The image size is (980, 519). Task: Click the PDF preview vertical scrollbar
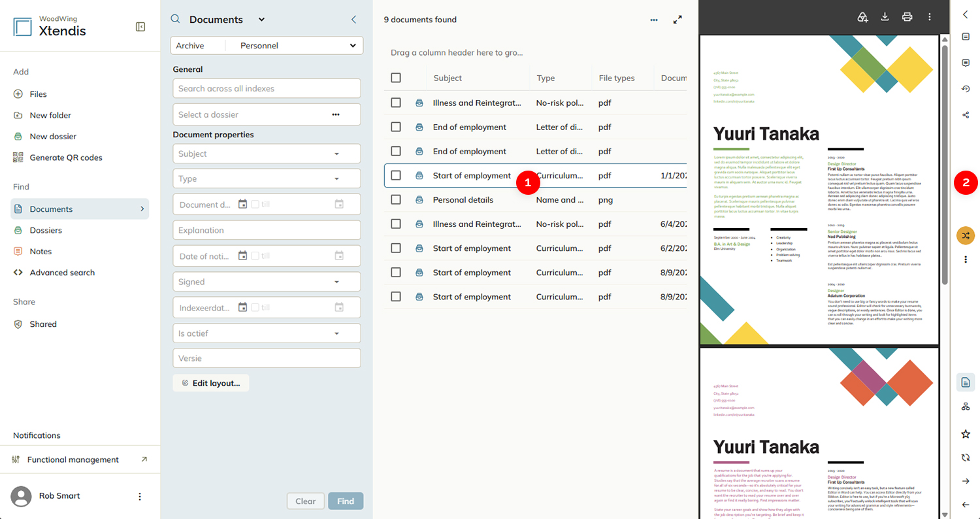945,163
